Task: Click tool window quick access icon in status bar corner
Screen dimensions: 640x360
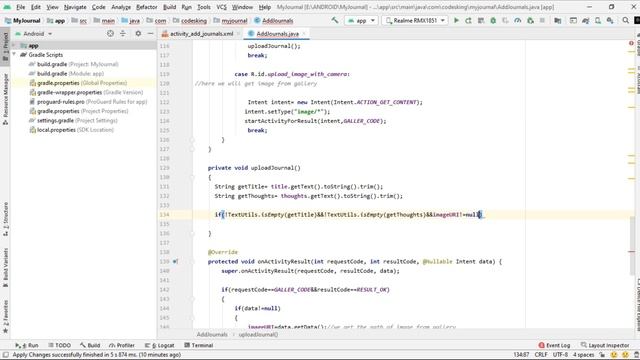Action: [5, 355]
